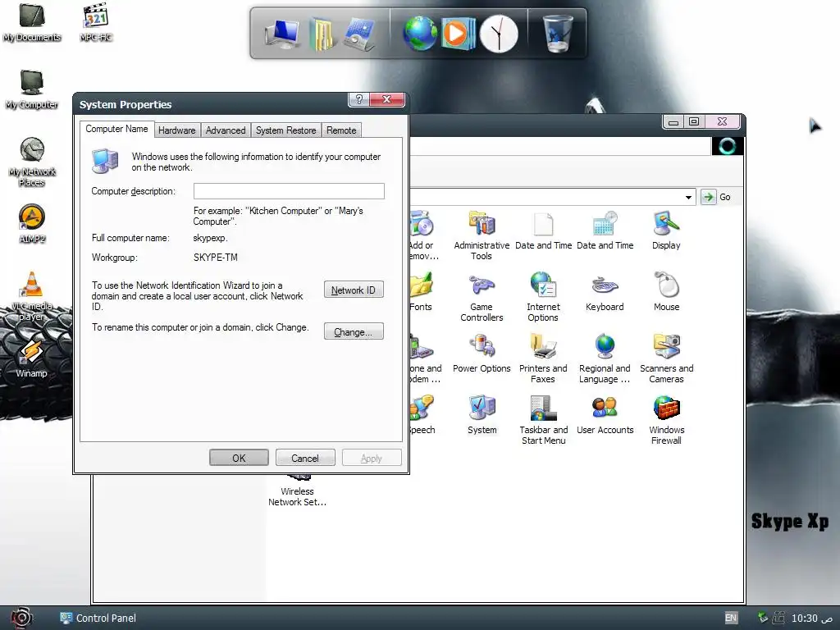Open Administrative Tools in Control Panel

(x=482, y=235)
